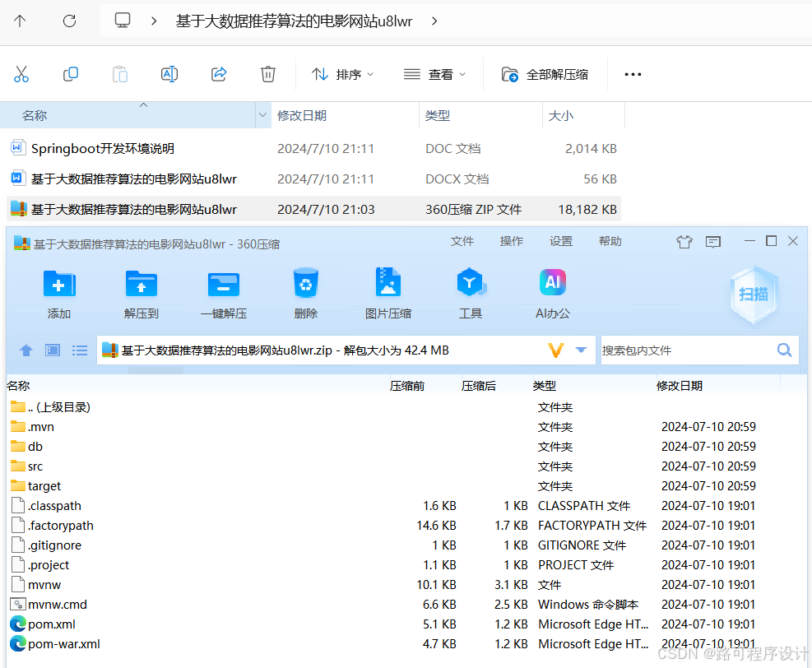Open 操作 menu in 360压缩
The height and width of the screenshot is (668, 812).
(x=511, y=241)
